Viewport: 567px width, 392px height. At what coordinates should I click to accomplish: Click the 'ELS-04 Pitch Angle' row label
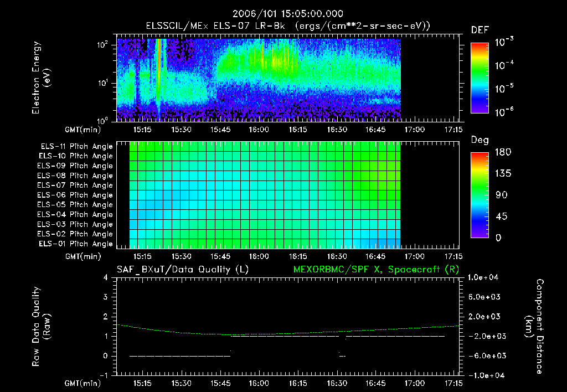point(75,214)
